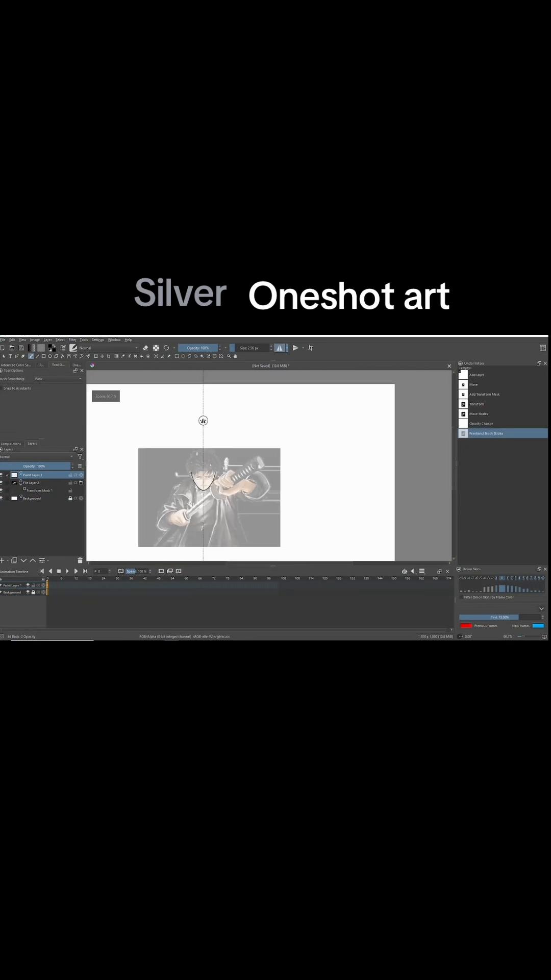Viewport: 551px width, 980px height.
Task: Duplicate the current layer
Action: tap(14, 560)
